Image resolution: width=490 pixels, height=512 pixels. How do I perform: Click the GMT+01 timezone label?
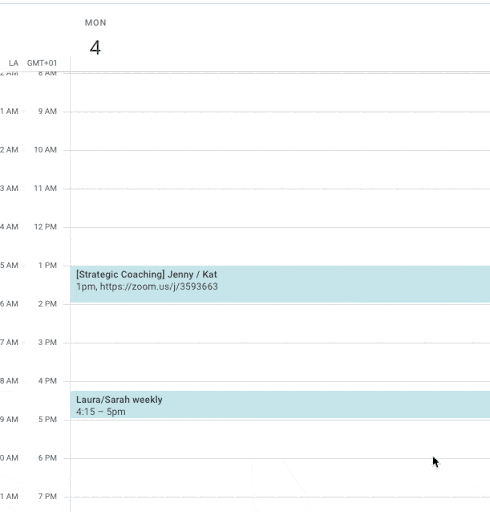[x=42, y=63]
